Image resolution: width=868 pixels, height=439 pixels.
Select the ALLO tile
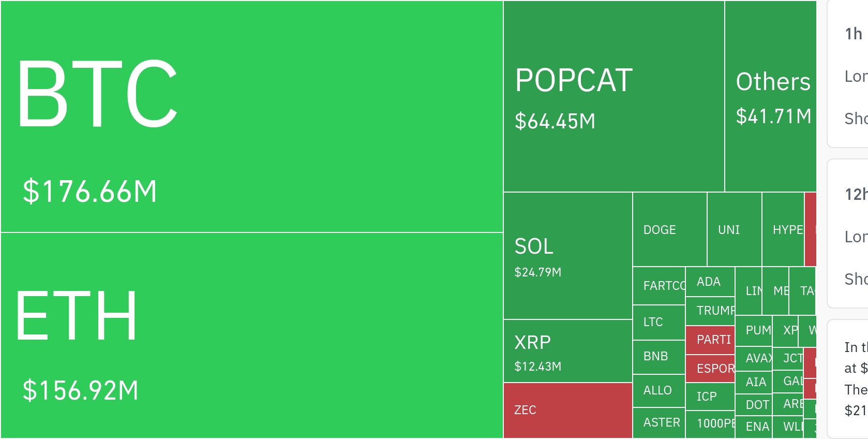click(659, 391)
